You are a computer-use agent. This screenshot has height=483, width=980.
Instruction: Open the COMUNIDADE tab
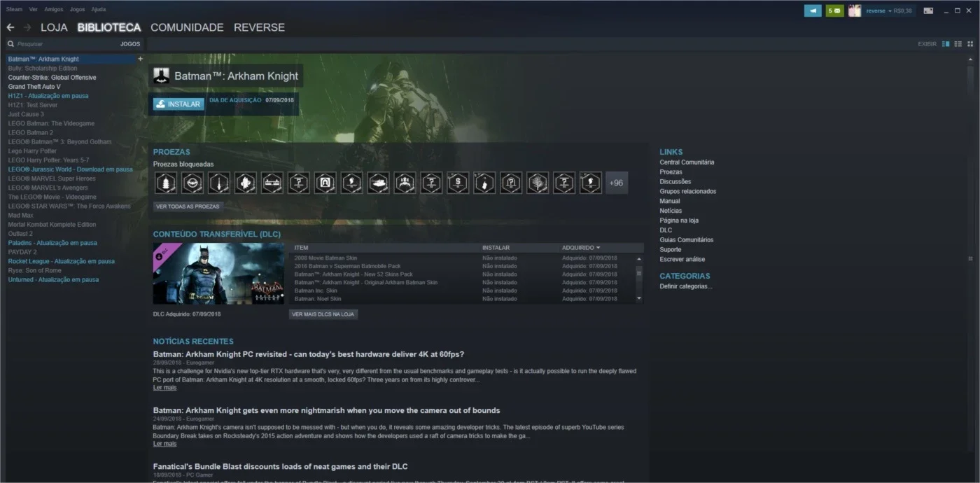point(187,27)
